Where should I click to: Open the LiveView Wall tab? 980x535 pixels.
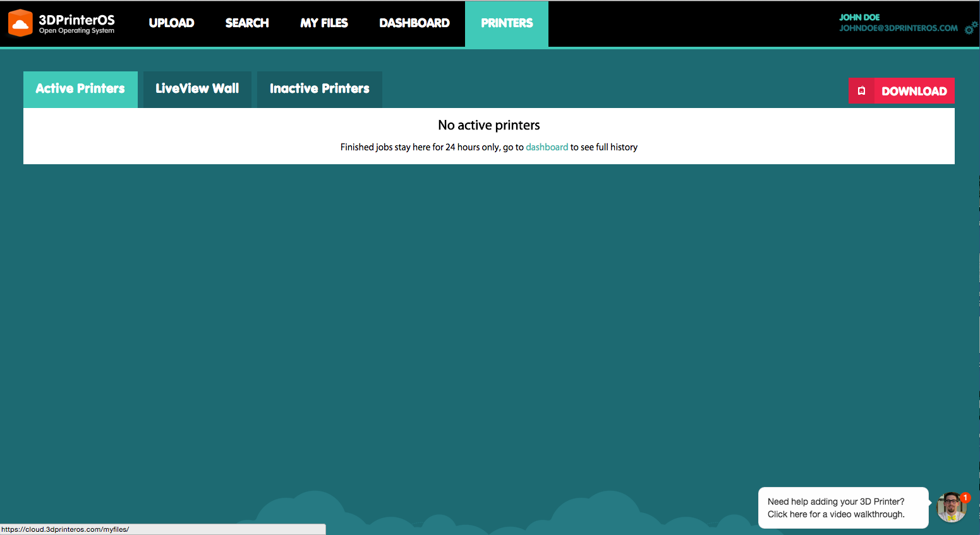pos(197,89)
